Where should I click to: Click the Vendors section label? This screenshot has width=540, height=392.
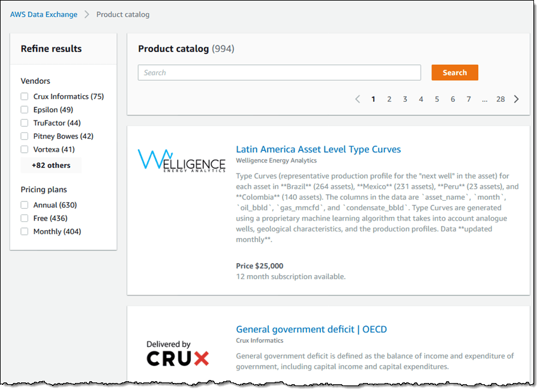pyautogui.click(x=35, y=81)
